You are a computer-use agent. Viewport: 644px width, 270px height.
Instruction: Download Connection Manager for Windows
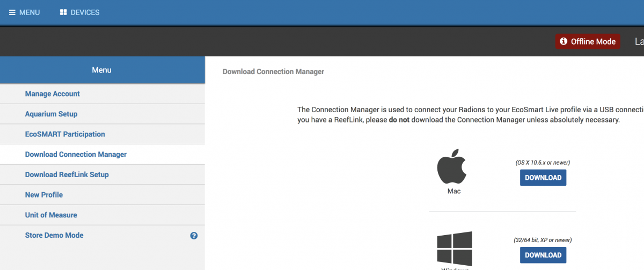(543, 255)
